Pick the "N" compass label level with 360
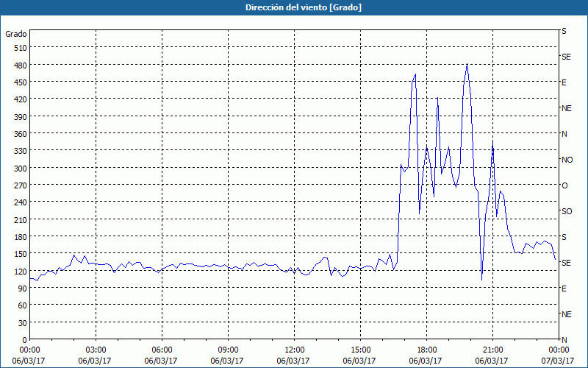This screenshot has height=368, width=588. [564, 134]
